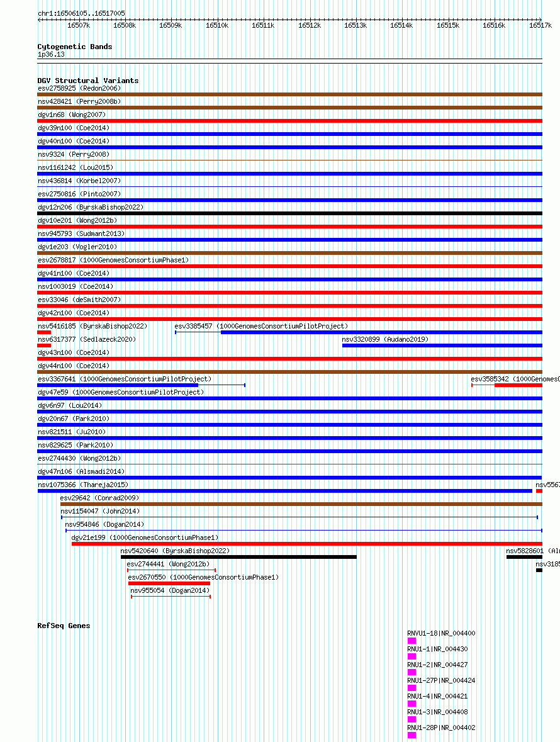
Task: Click the magenta box under RNU1-1
Action: pyautogui.click(x=412, y=656)
